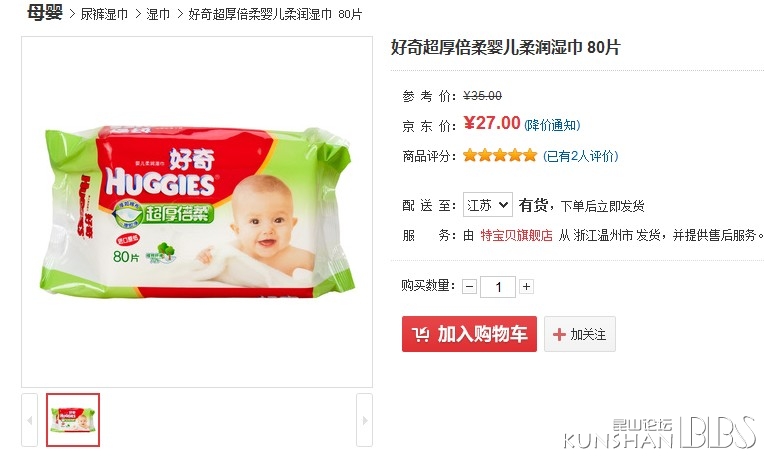Click the quantity input field
Image resolution: width=764 pixels, height=459 pixels.
[x=497, y=287]
